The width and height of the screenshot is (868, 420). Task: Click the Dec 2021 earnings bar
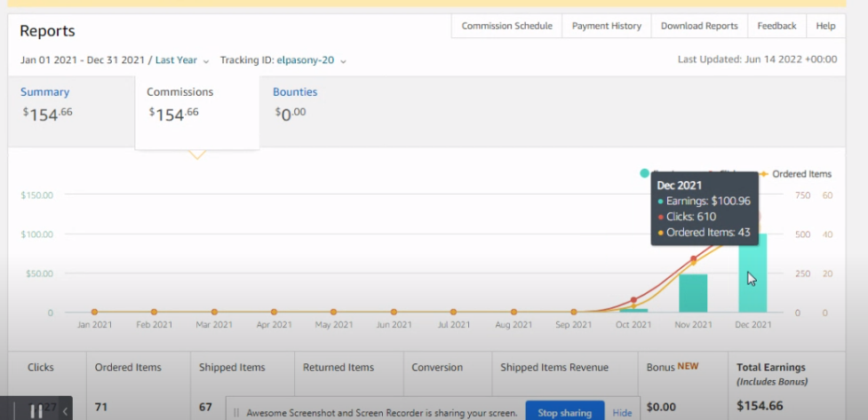(753, 273)
